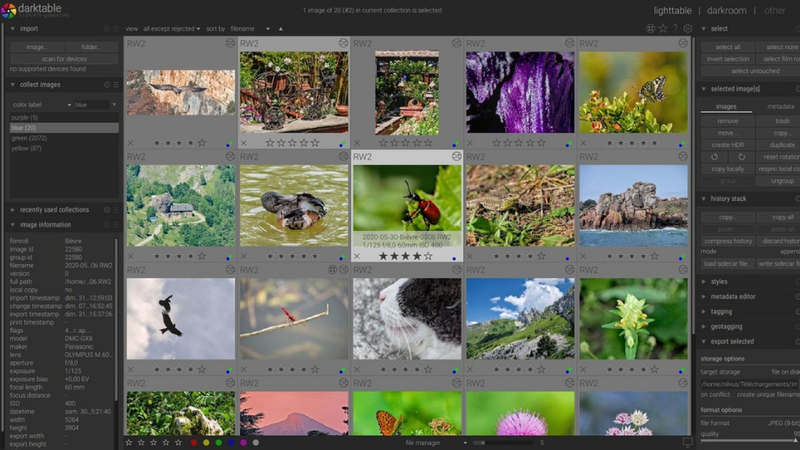Expand the recently used collections panel
This screenshot has width=800, height=450.
tap(53, 210)
